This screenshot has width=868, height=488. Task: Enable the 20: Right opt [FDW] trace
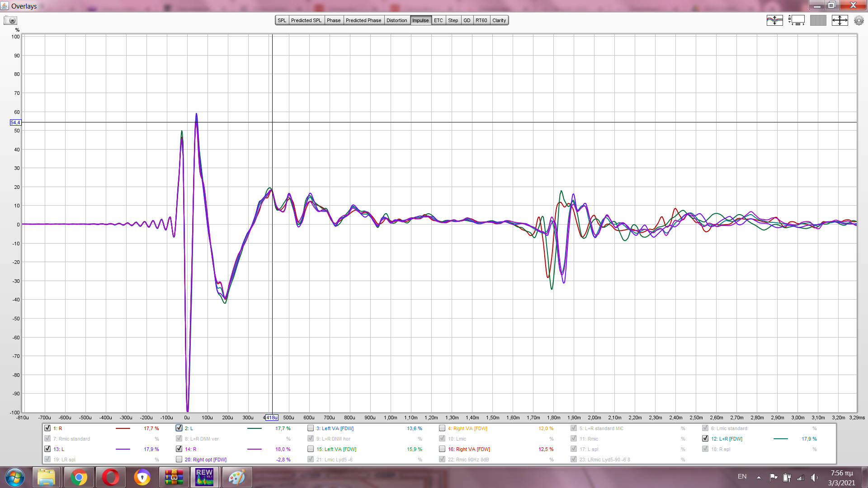(x=179, y=459)
